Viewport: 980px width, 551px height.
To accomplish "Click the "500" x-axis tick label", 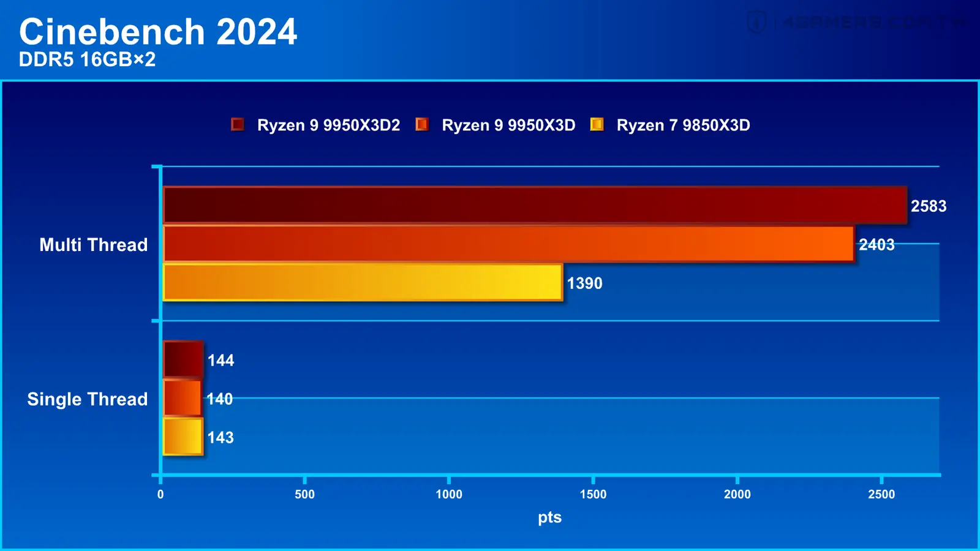I will coord(304,494).
